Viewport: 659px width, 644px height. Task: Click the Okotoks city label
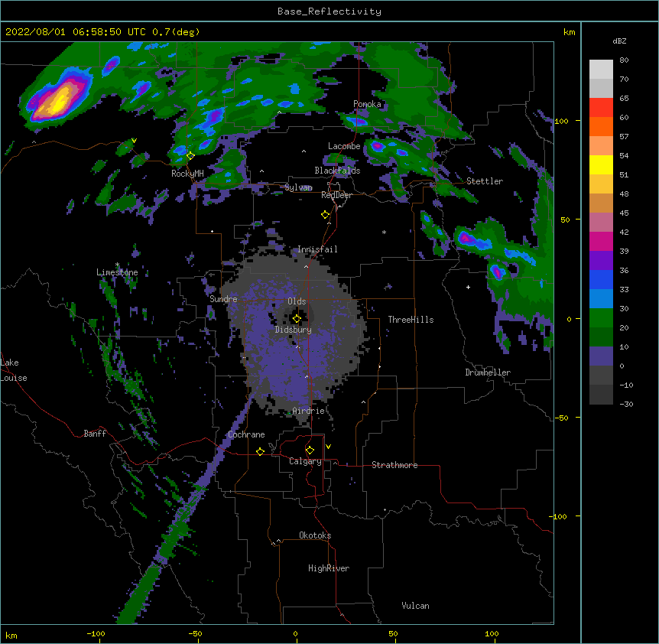315,535
